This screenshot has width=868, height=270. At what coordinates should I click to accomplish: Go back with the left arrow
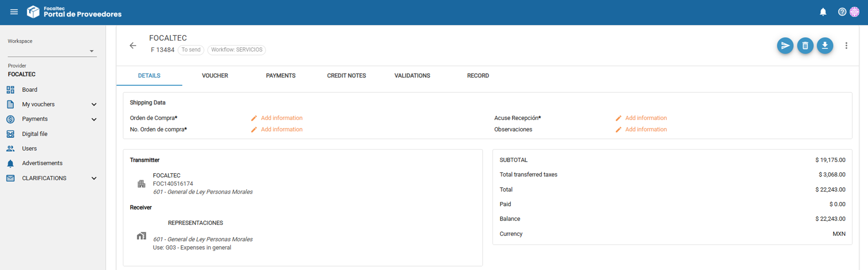(133, 46)
